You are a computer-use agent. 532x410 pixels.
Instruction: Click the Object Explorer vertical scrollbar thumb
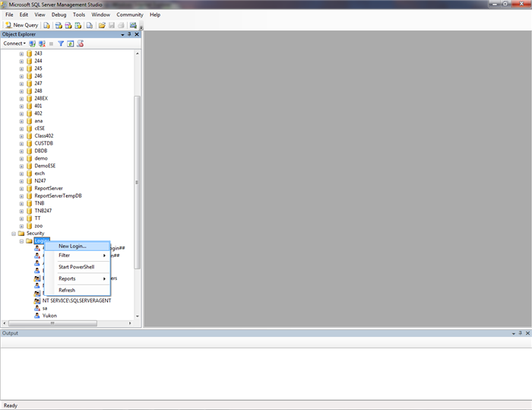pos(137,183)
